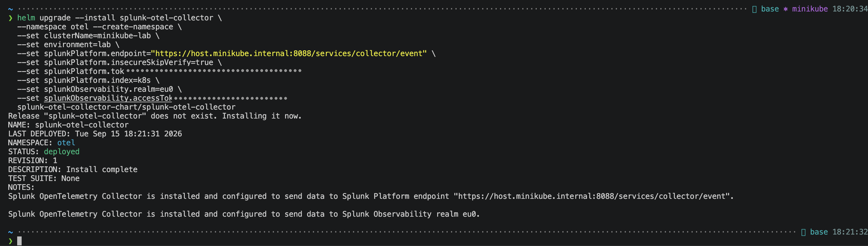The image size is (868, 246).
Task: Click 'splunkPlatform.index=k8s' text
Action: click(x=97, y=80)
